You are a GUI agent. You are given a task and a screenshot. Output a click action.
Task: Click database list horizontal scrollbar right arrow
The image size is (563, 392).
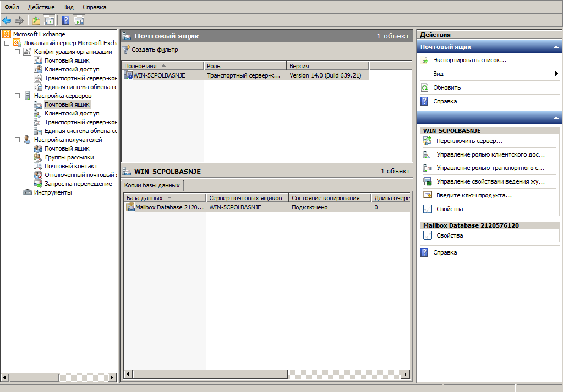tap(406, 374)
